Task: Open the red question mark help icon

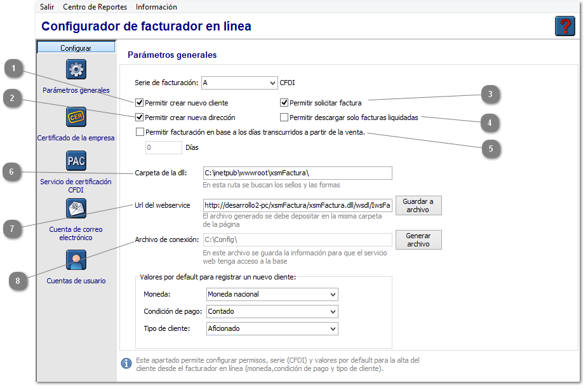Action: [x=565, y=26]
